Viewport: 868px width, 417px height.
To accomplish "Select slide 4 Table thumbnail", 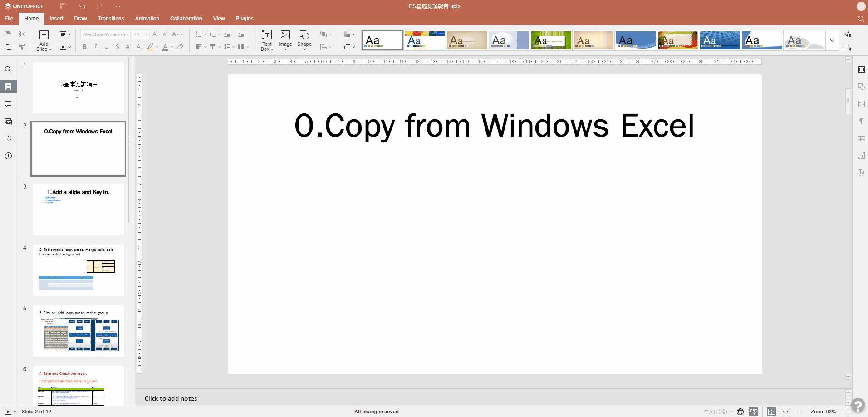I will click(78, 270).
